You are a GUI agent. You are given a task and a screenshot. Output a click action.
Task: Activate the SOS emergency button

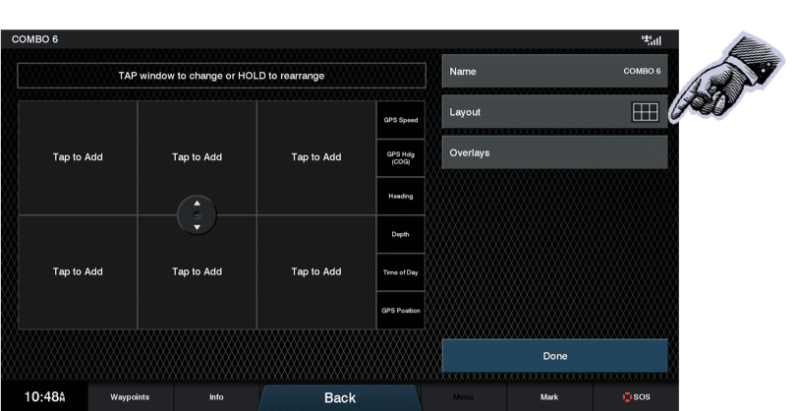click(x=636, y=397)
